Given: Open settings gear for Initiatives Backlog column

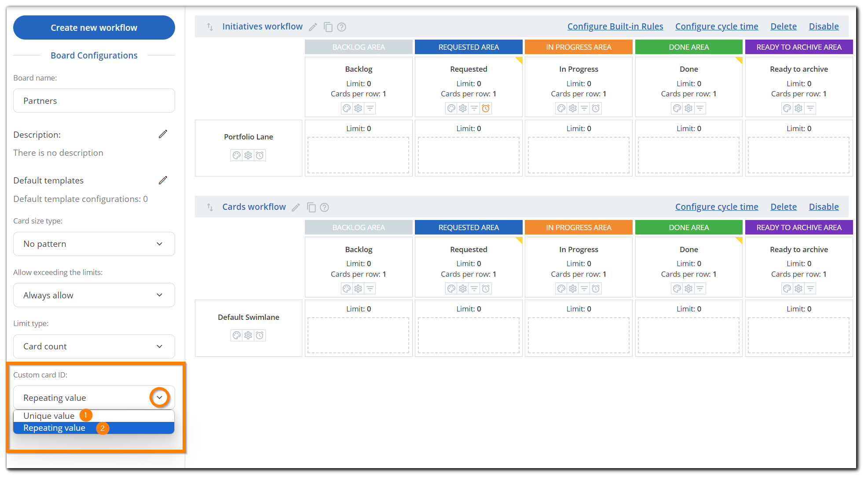Looking at the screenshot, I should click(x=358, y=108).
